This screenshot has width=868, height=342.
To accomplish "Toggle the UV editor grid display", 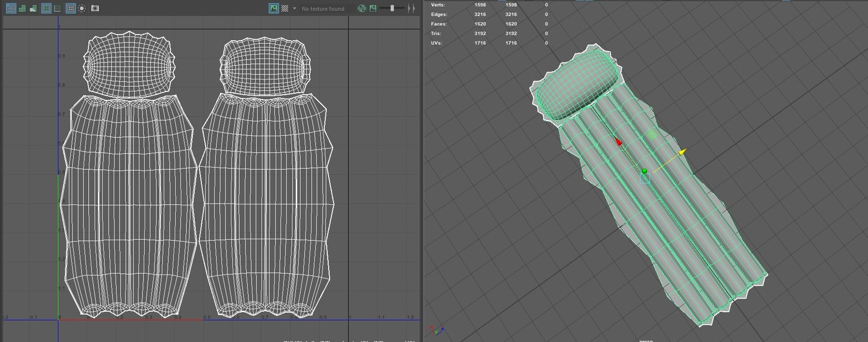I will pos(71,8).
